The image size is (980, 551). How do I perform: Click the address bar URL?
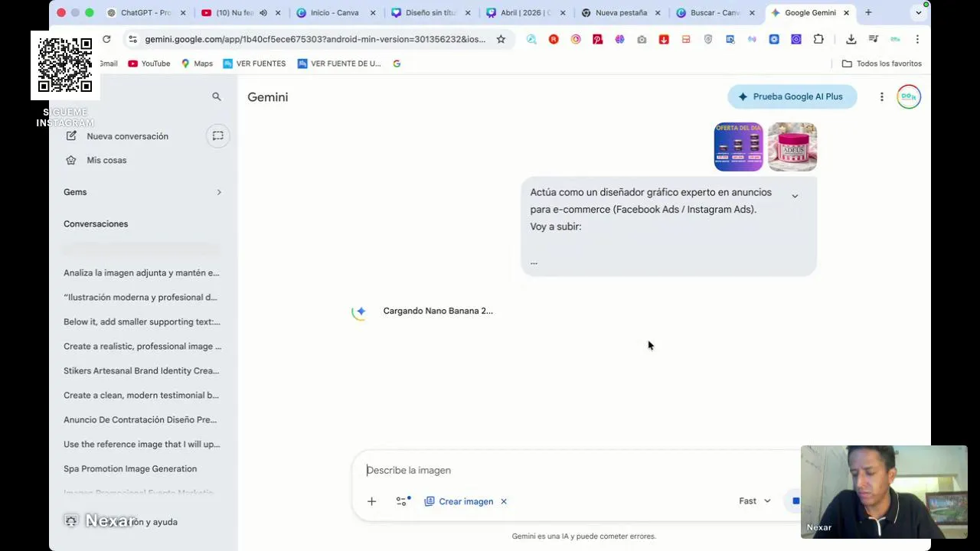pos(315,39)
